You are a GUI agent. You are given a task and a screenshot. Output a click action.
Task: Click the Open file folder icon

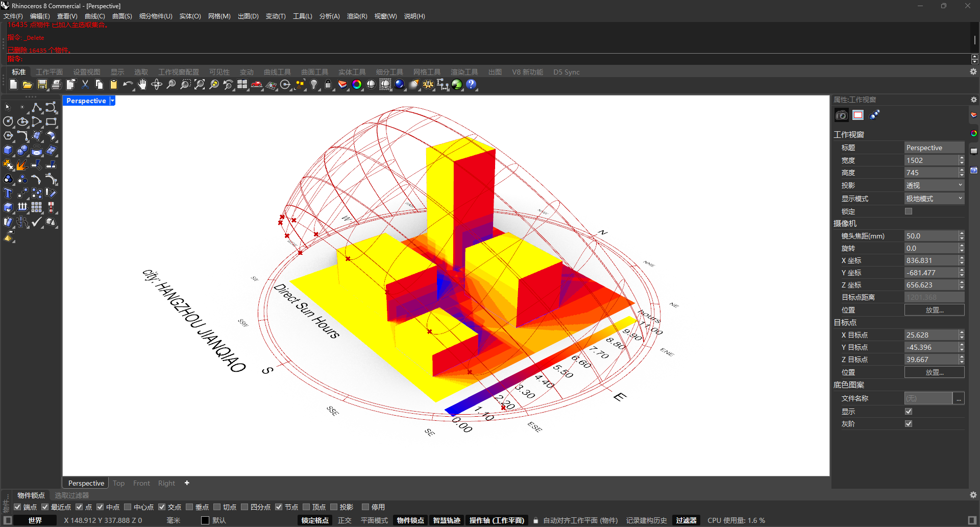[x=28, y=85]
